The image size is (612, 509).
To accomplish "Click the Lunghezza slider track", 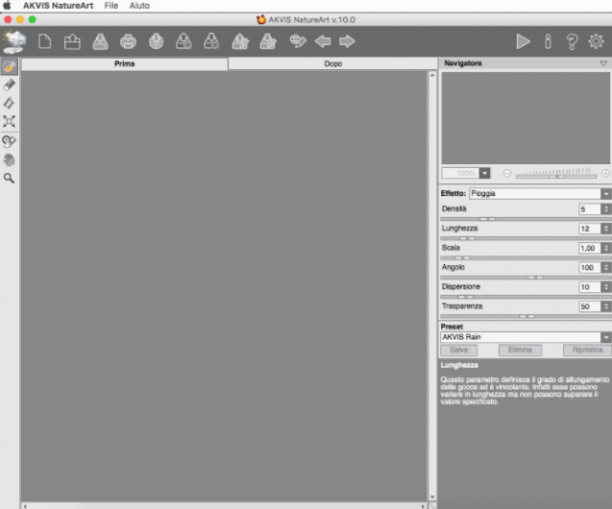I will [x=525, y=238].
